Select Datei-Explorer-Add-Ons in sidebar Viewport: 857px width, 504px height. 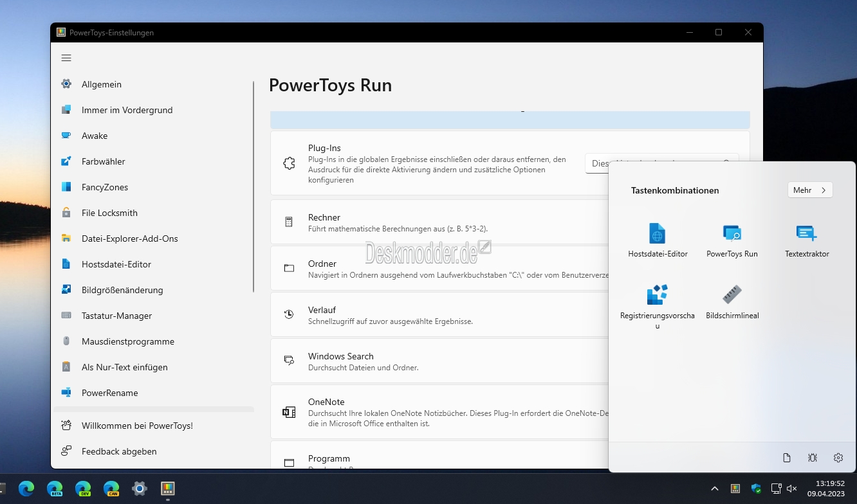click(x=154, y=239)
